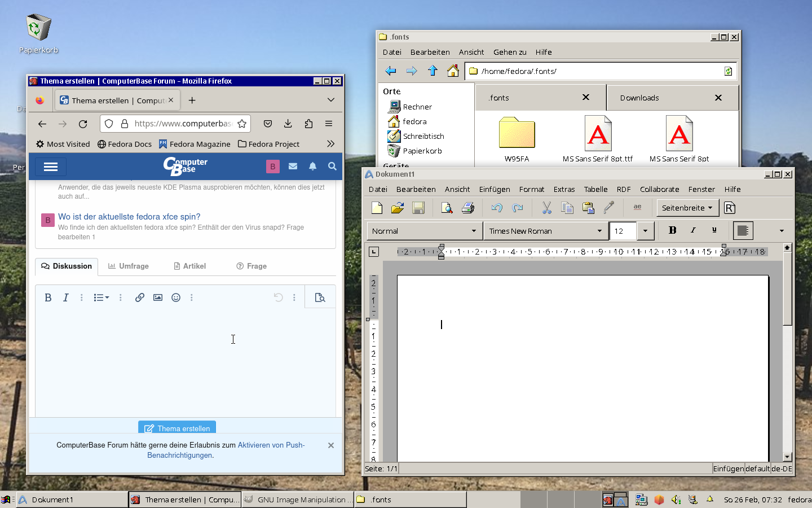
Task: Open ComputerBase forum search
Action: tap(332, 167)
